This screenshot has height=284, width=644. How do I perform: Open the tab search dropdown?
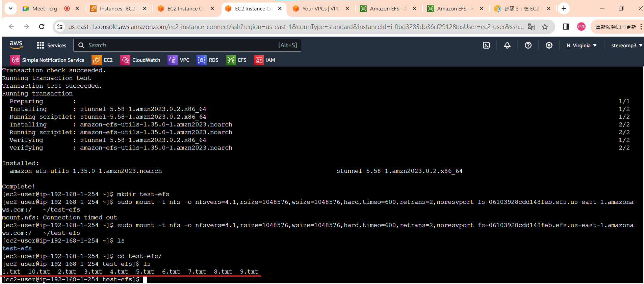(x=10, y=8)
